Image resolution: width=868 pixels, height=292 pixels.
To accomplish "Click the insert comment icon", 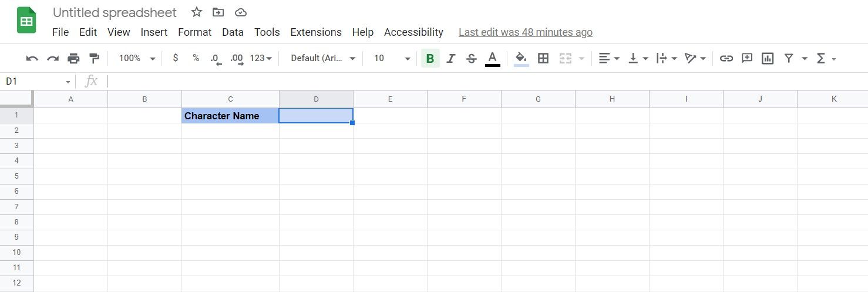I will click(747, 58).
